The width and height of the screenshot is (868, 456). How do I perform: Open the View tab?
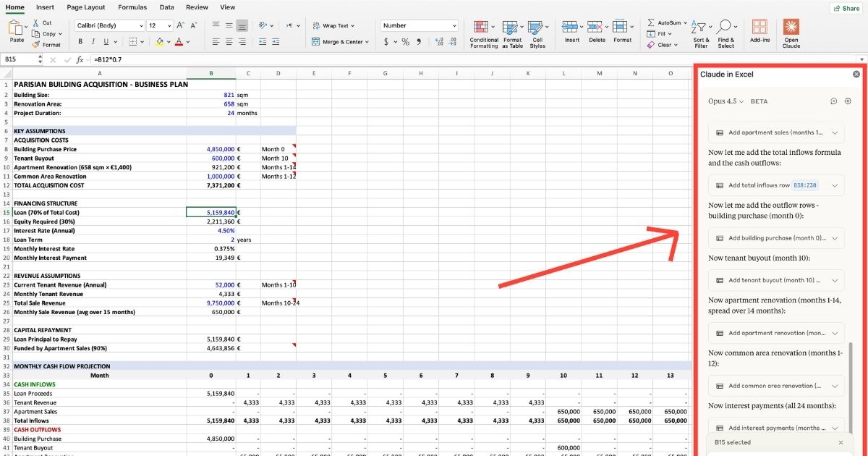(x=228, y=7)
